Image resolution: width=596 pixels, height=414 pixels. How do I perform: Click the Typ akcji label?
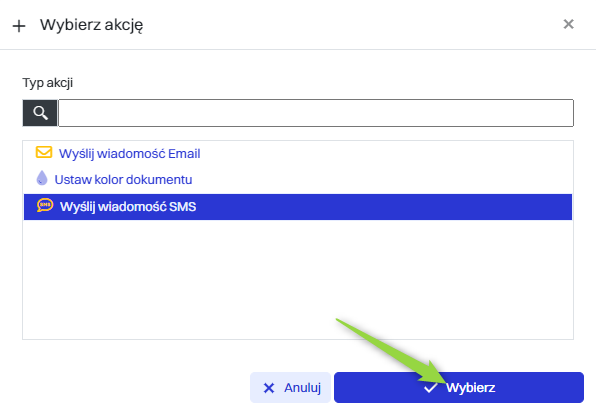tap(48, 82)
